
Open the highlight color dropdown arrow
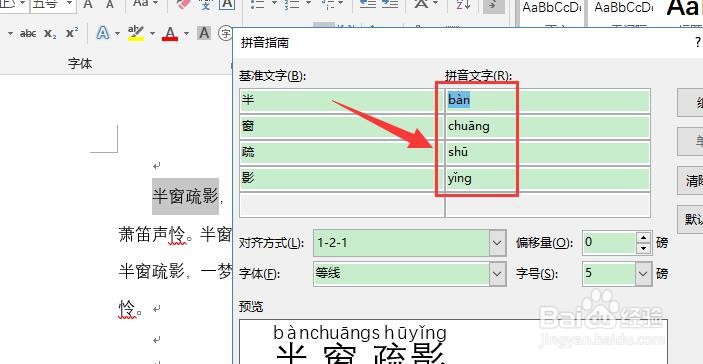[152, 34]
